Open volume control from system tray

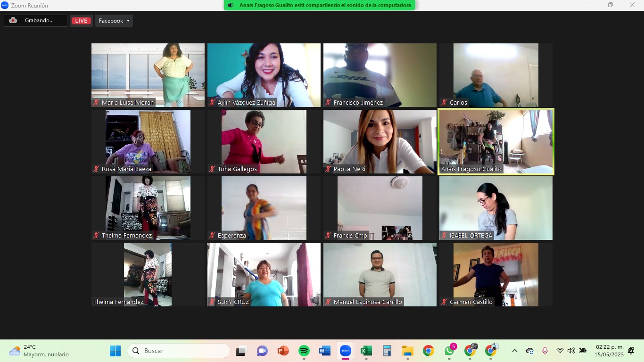click(x=571, y=351)
